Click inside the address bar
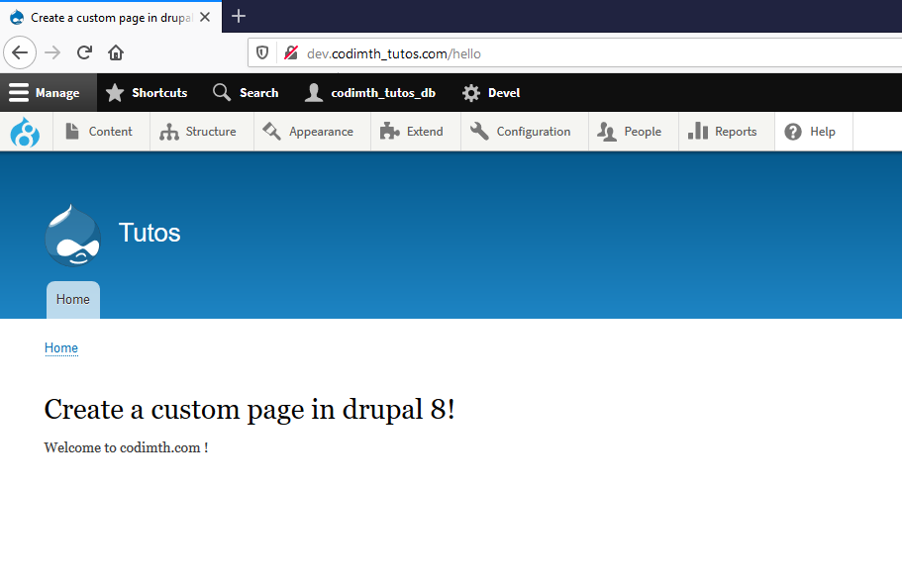 pyautogui.click(x=446, y=52)
